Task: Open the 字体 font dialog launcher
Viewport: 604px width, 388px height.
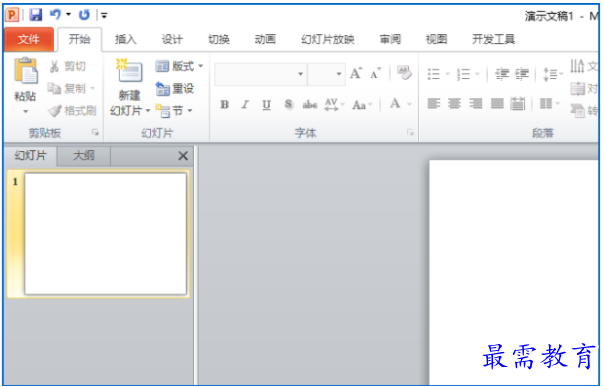Action: point(410,133)
